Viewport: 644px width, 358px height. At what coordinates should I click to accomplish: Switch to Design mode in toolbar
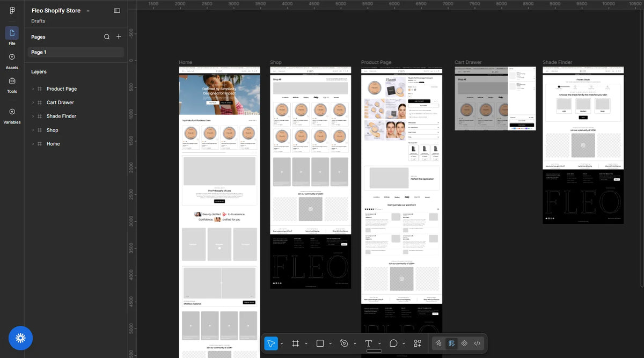coord(451,344)
